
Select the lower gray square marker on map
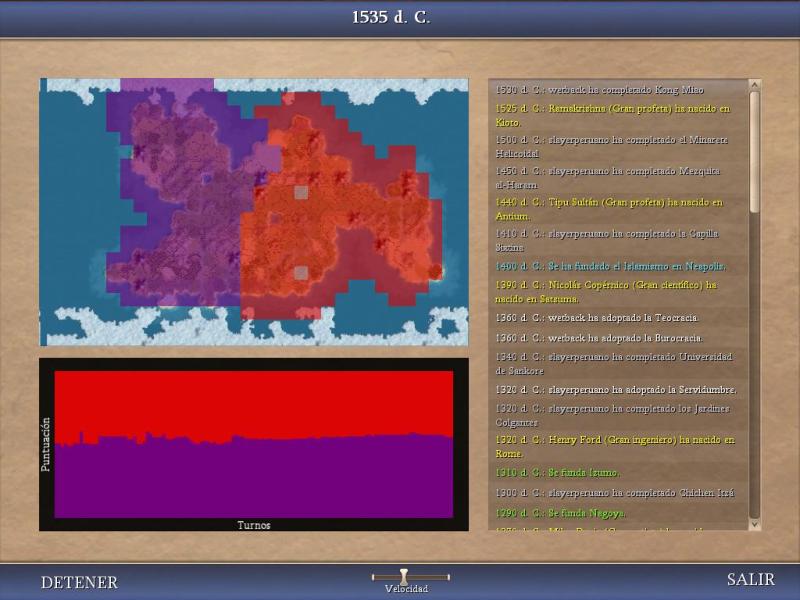pos(301,272)
